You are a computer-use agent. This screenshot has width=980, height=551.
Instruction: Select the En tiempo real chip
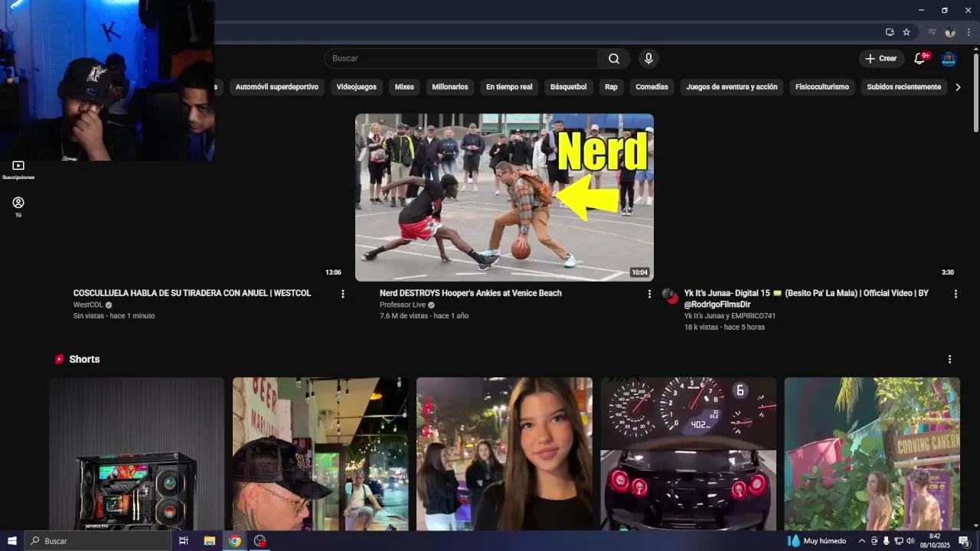point(509,87)
